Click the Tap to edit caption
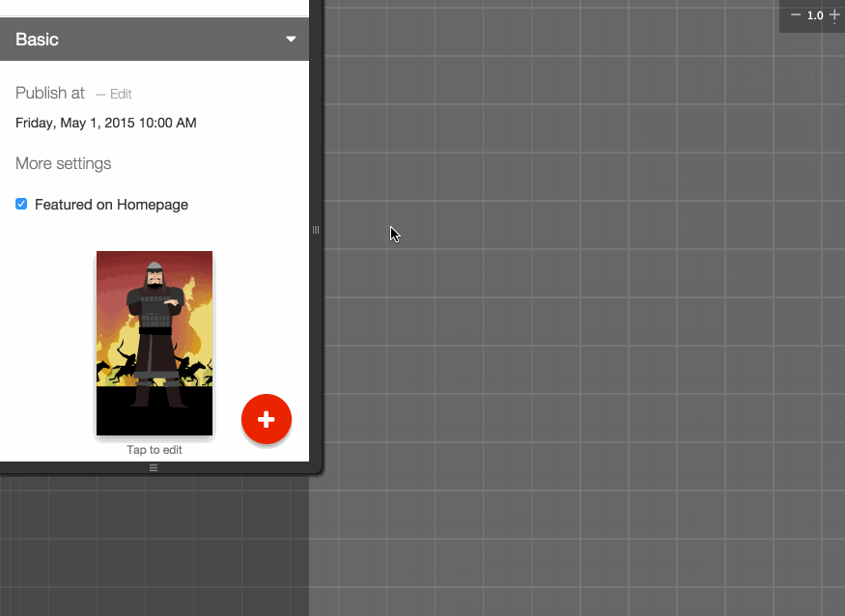The width and height of the screenshot is (845, 616). (155, 450)
